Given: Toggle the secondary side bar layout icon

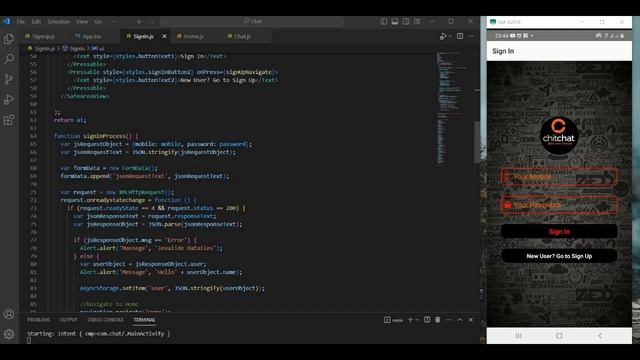Looking at the screenshot, I should click(406, 21).
